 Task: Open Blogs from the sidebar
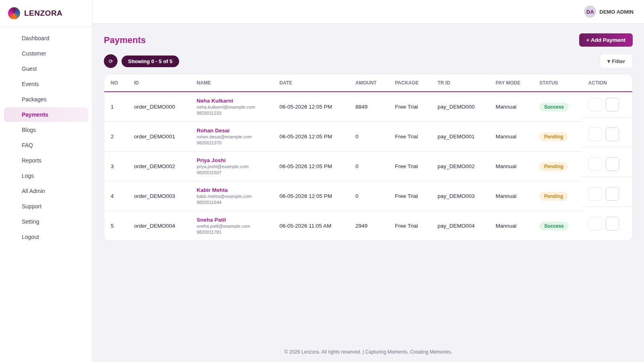[46, 130]
